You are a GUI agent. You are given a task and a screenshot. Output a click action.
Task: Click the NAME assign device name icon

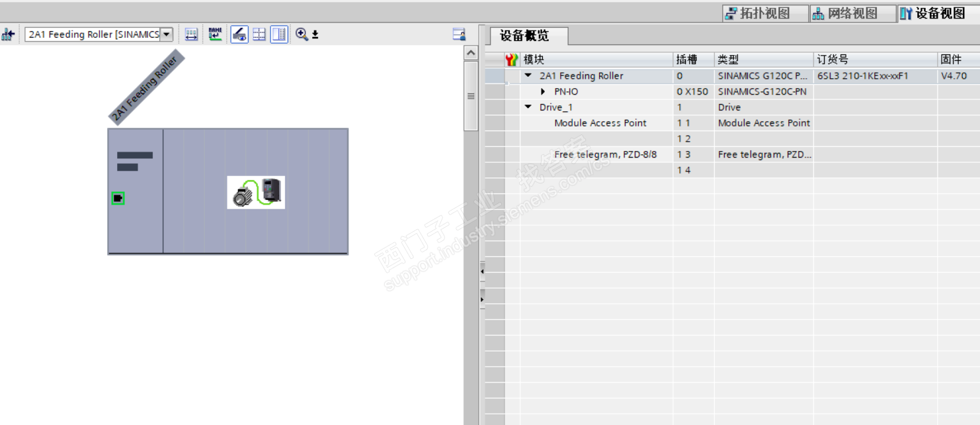[x=215, y=34]
